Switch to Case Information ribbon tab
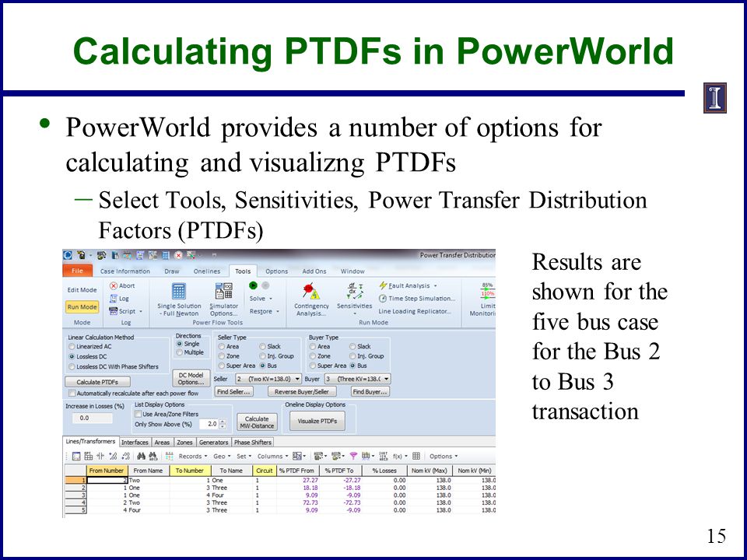747x560 pixels. click(124, 271)
